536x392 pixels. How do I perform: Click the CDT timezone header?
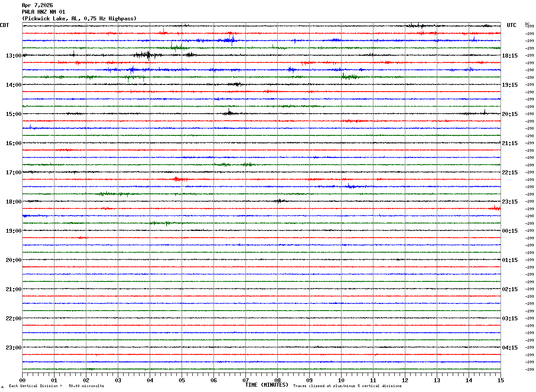(4, 25)
